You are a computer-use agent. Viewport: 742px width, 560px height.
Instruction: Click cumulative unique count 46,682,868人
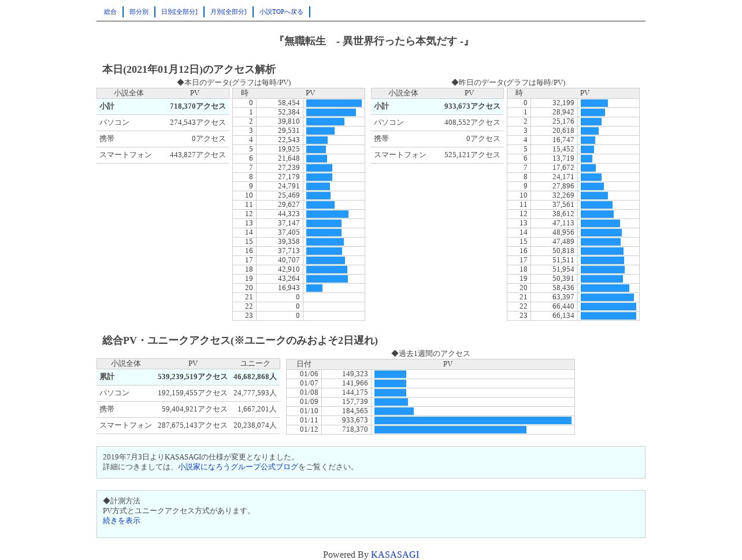[255, 377]
